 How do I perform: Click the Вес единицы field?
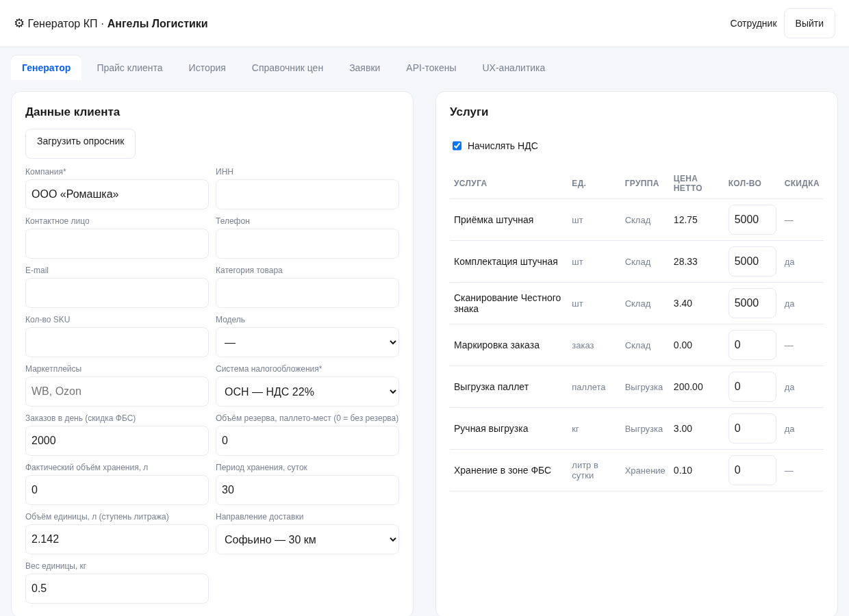point(117,589)
